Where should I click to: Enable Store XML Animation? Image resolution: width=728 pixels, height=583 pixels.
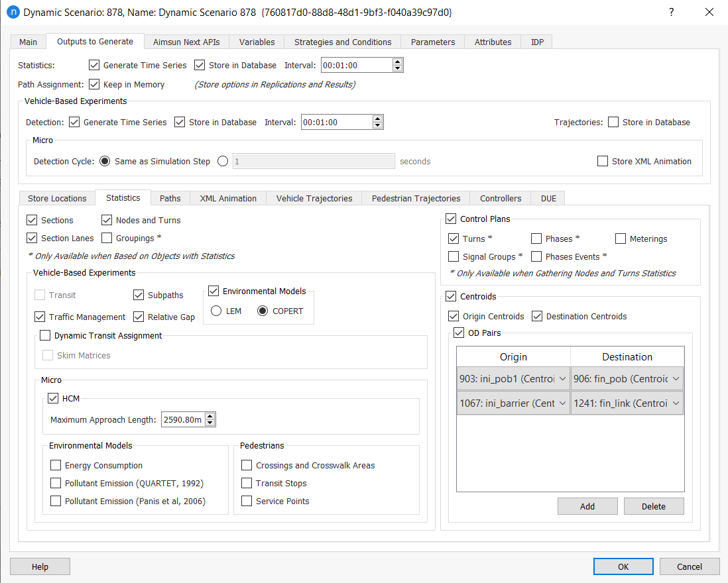[x=602, y=160]
